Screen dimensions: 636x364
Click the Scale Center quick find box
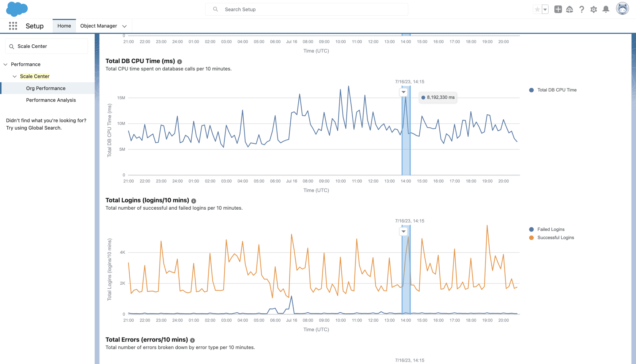47,46
